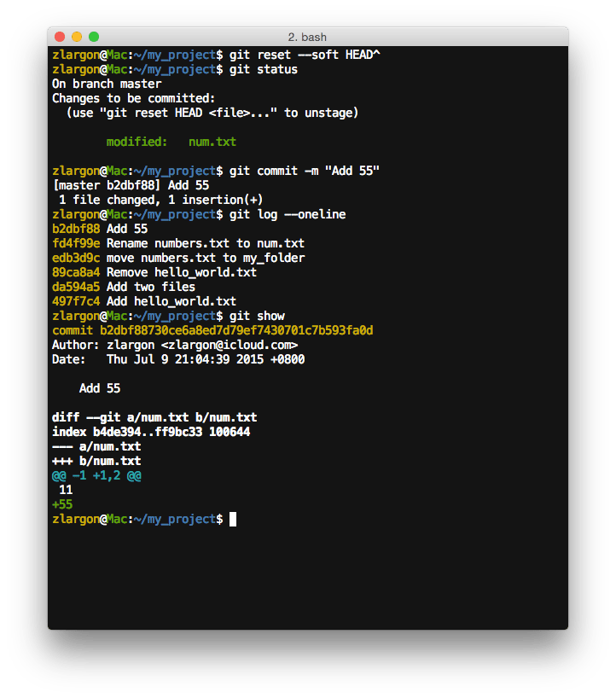Click the unchanged diff line '11'
616x698 pixels.
pos(66,490)
